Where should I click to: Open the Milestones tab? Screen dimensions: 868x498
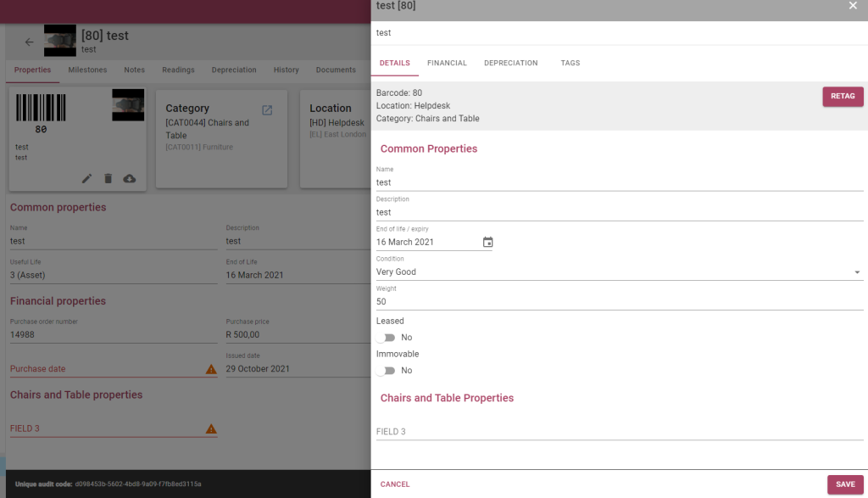pos(87,70)
